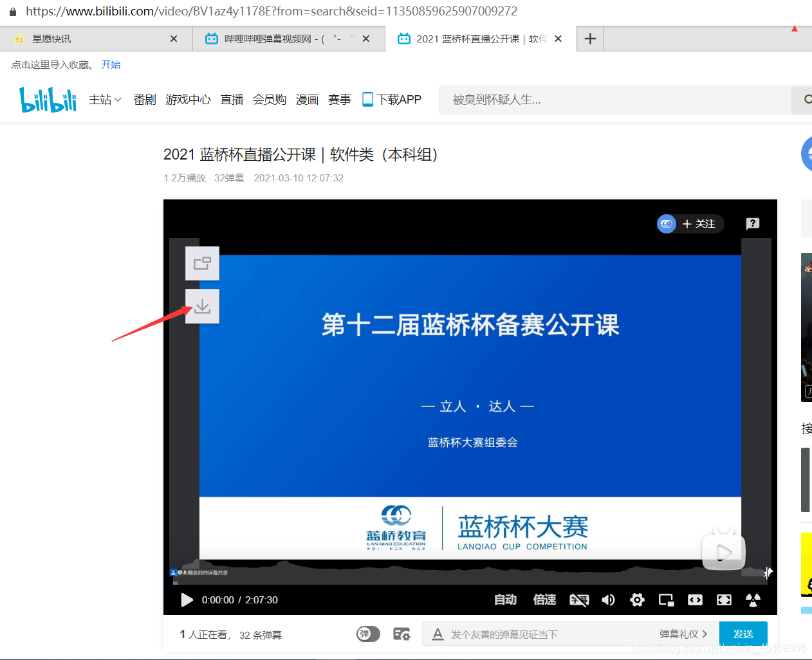Click the publish date 2021-03-10 12:07:32
The width and height of the screenshot is (812, 660).
pyautogui.click(x=299, y=178)
